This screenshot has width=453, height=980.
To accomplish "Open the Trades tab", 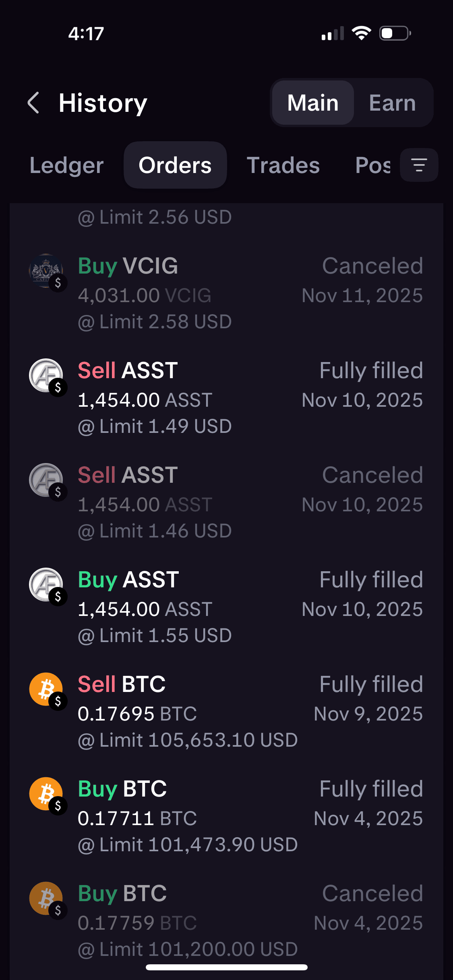I will point(283,165).
